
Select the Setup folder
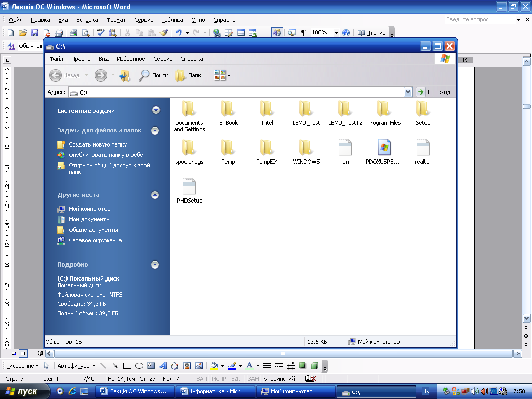coord(423,113)
